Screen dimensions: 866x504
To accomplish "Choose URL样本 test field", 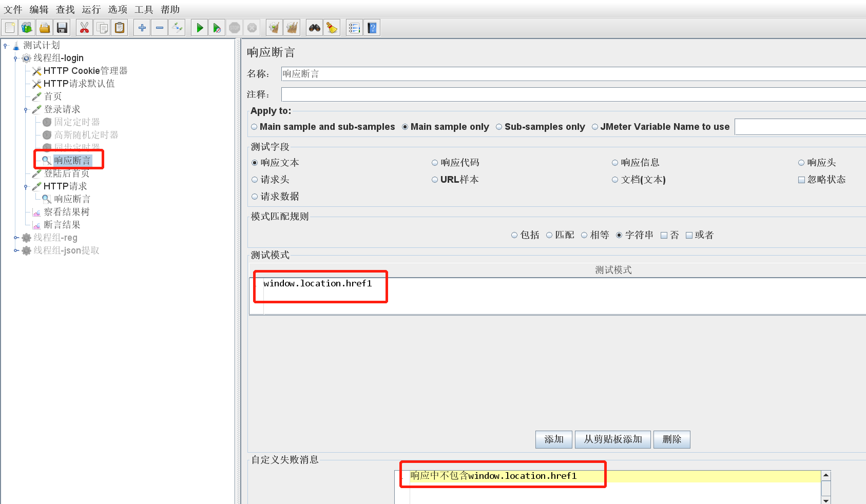I will pos(455,180).
